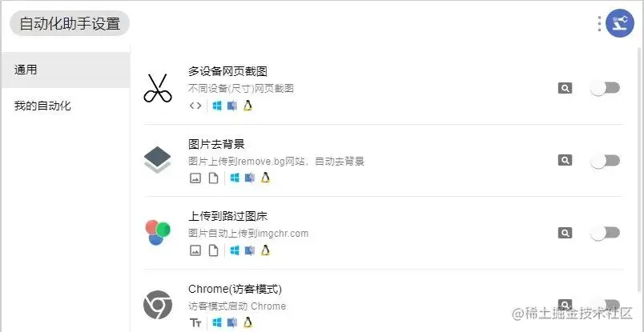Open search preview for 多设备网页截图
Screen dimensions: 644x332
click(x=565, y=88)
